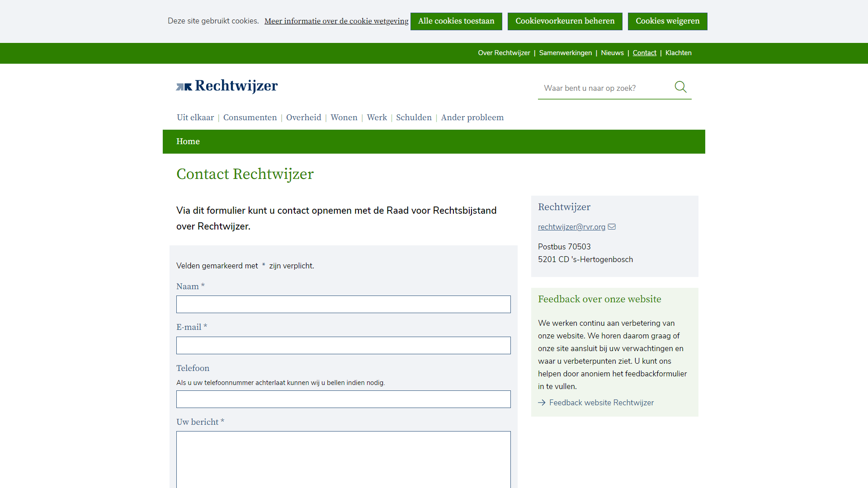
Task: Open the Werk topic
Action: 377,117
